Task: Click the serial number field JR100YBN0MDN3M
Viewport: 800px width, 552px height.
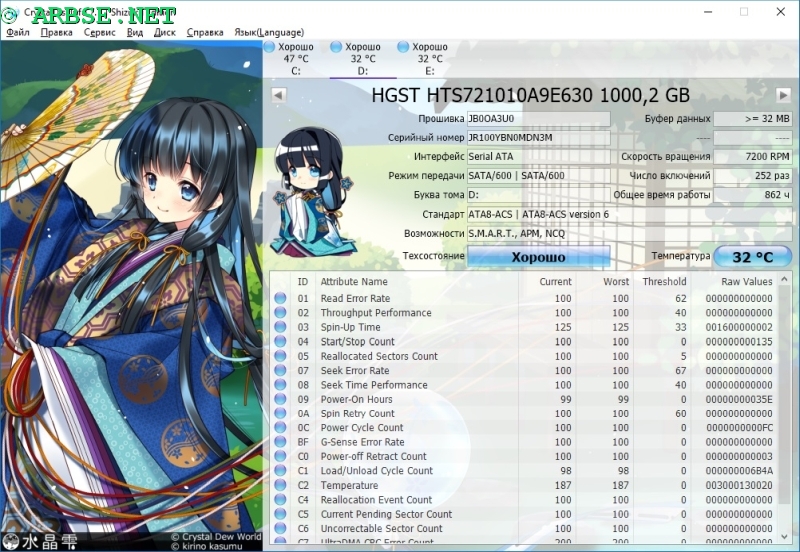Action: point(539,138)
